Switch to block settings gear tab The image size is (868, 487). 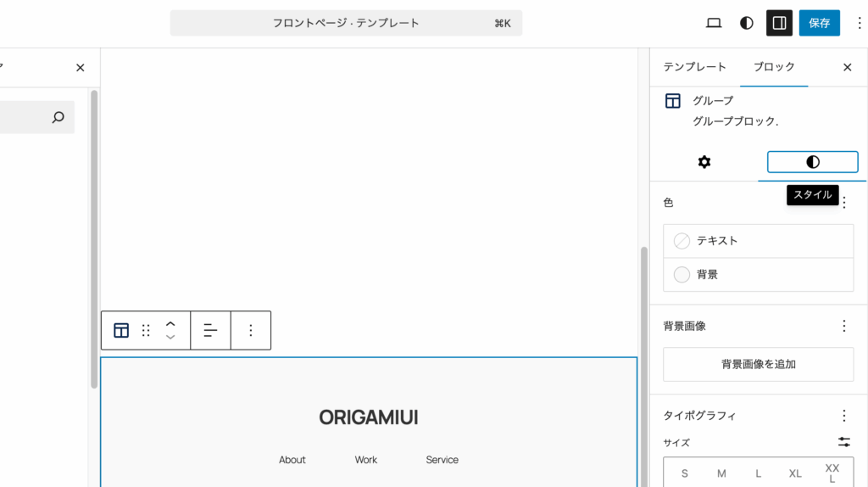[704, 162]
